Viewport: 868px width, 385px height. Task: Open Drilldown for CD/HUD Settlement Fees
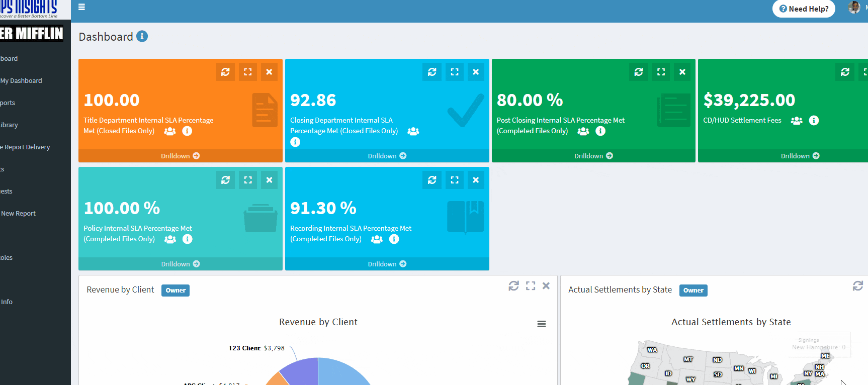point(800,156)
